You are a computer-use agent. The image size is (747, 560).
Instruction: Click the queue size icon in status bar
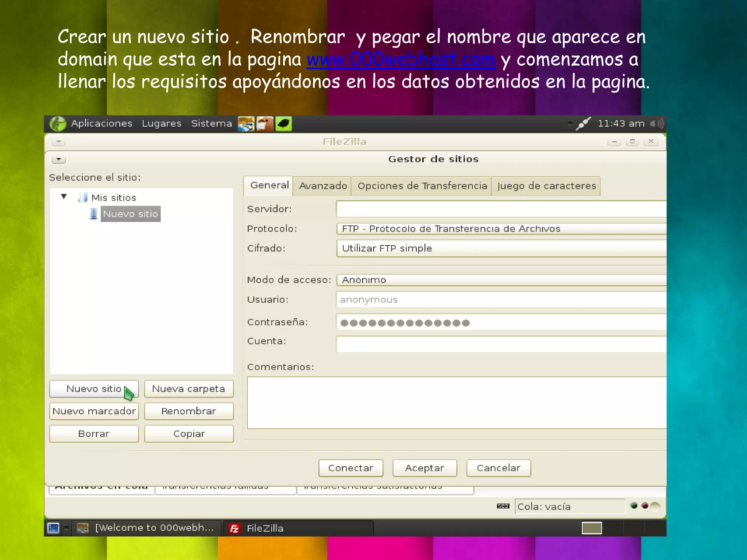pos(503,506)
